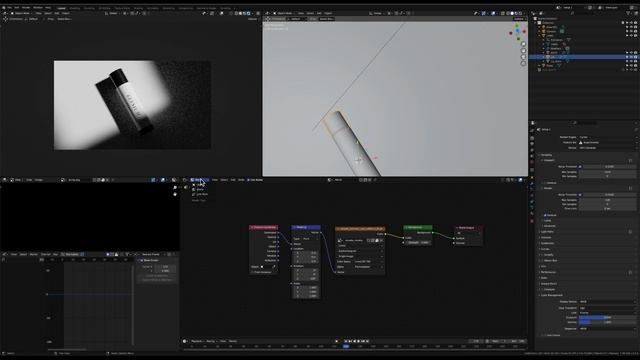The height and width of the screenshot is (360, 640).
Task: Open the Window menu
Action: (x=38, y=8)
